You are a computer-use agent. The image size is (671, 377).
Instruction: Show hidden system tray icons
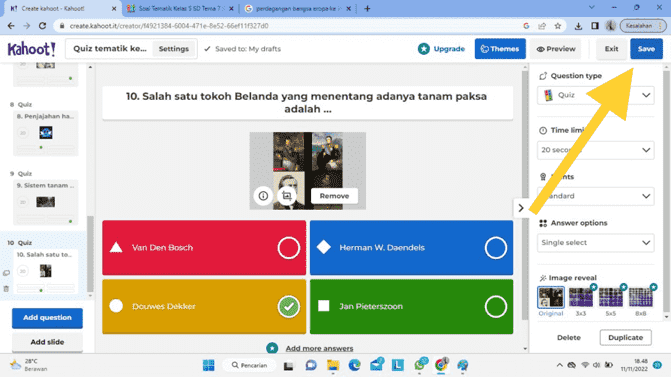[x=559, y=365]
